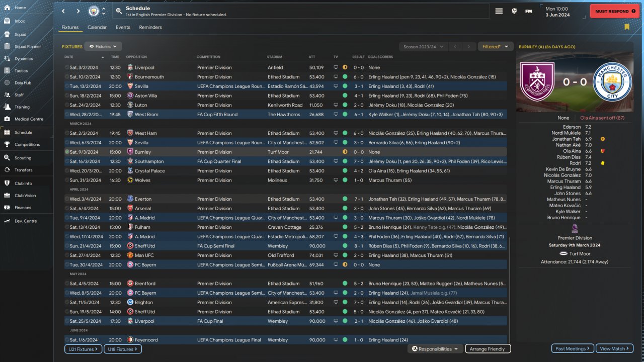Click the green result dot on Feyenoord row
This screenshot has height=362, width=644.
coord(345,340)
